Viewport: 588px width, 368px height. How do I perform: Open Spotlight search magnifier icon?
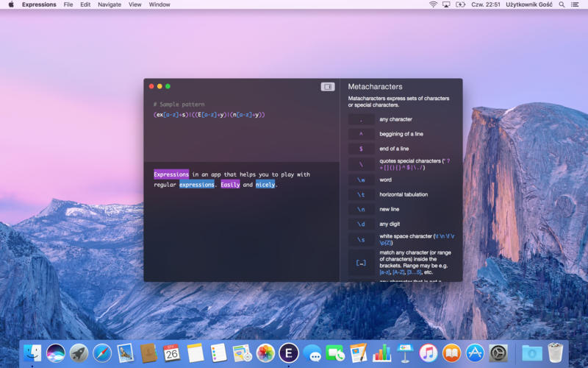[562, 4]
